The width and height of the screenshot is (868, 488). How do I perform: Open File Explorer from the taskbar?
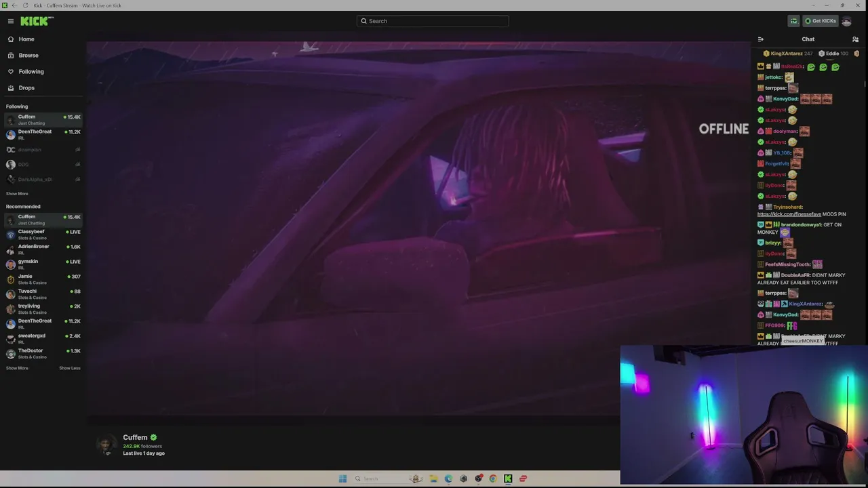433,479
